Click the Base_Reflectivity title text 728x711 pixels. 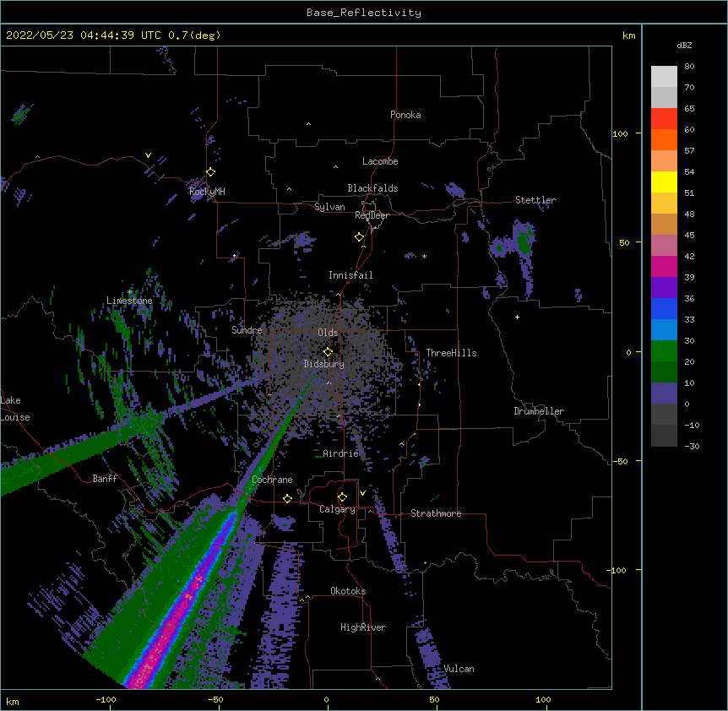coord(364,13)
